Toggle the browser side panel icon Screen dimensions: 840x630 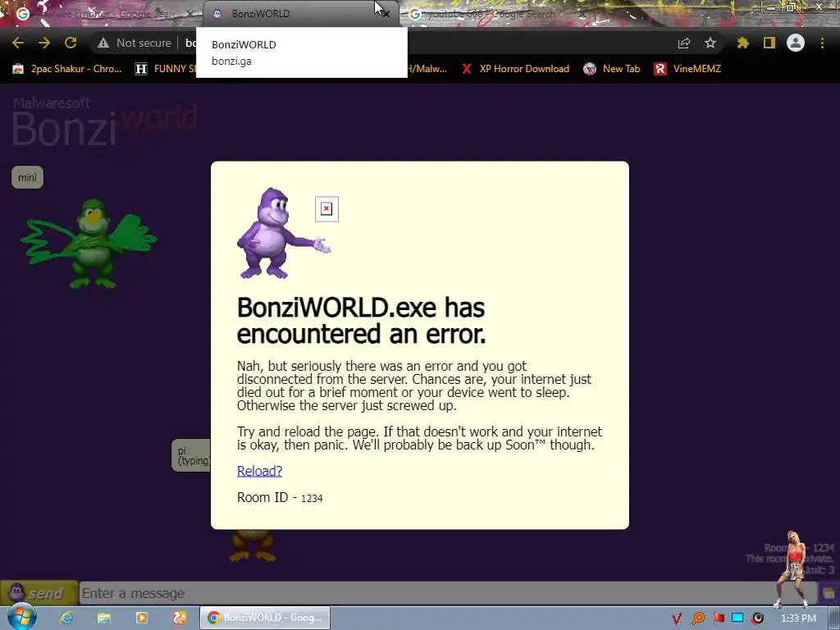point(769,43)
